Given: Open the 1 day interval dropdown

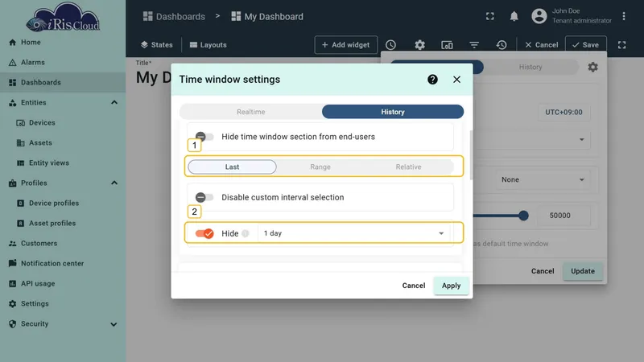Looking at the screenshot, I should click(x=353, y=233).
